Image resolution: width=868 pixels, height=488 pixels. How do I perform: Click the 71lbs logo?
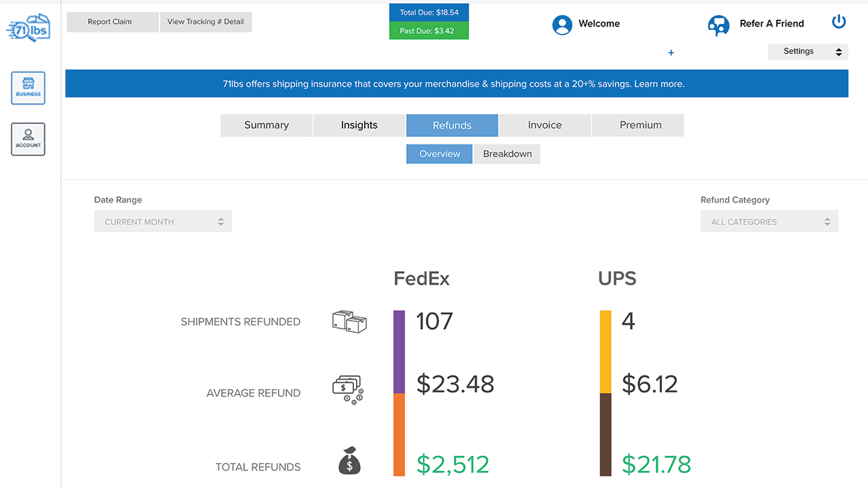(x=28, y=28)
